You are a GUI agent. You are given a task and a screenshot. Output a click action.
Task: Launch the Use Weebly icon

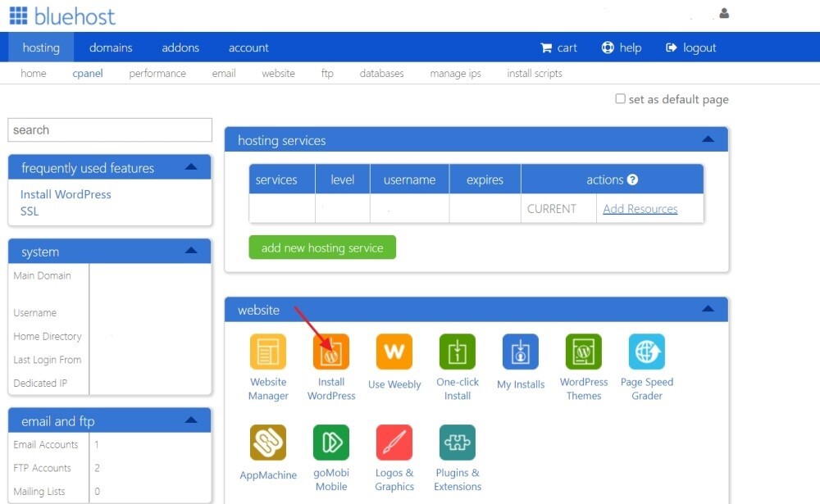click(x=394, y=352)
